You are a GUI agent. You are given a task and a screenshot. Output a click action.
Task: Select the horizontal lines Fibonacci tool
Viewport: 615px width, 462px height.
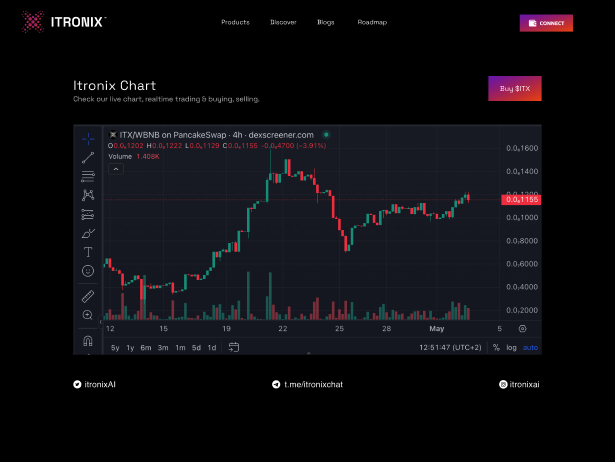pos(88,176)
